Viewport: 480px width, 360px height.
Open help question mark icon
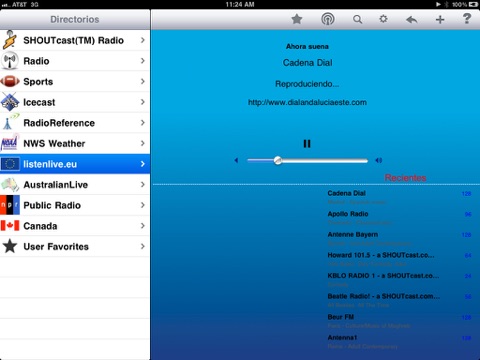467,18
